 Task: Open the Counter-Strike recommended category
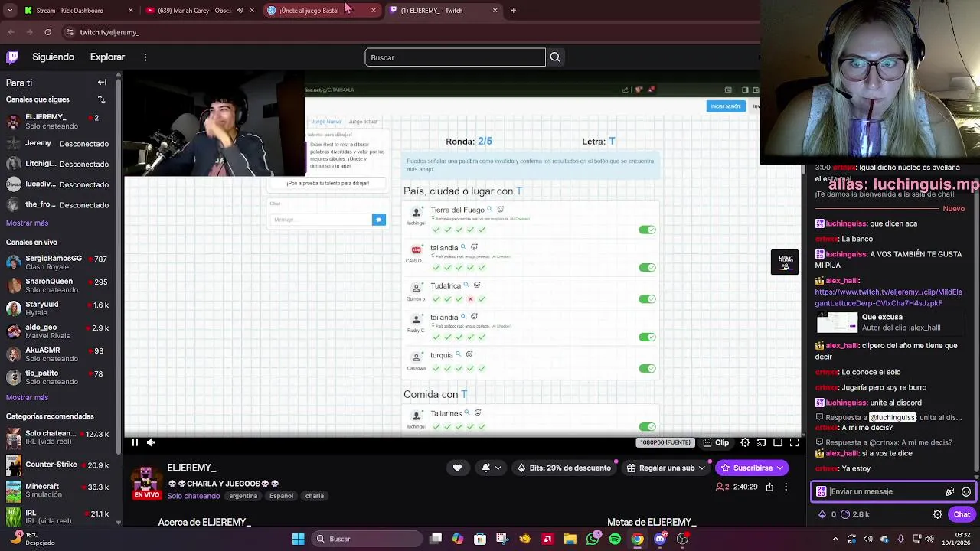pos(60,465)
